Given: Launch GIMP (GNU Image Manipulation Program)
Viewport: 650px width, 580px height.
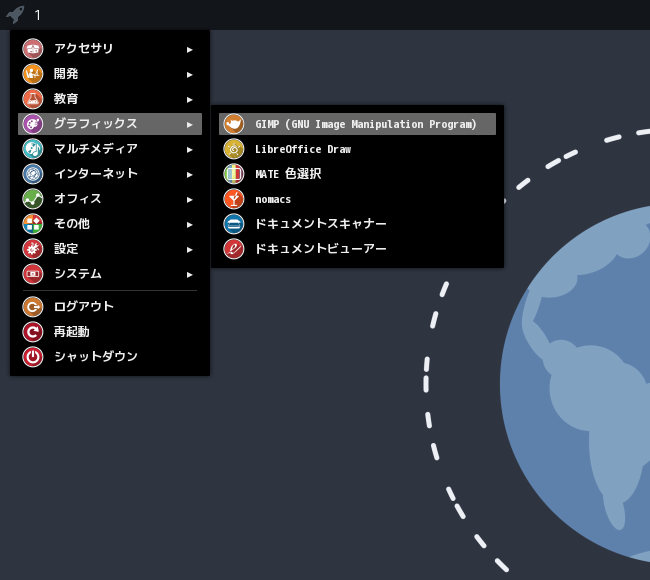Looking at the screenshot, I should pos(357,124).
